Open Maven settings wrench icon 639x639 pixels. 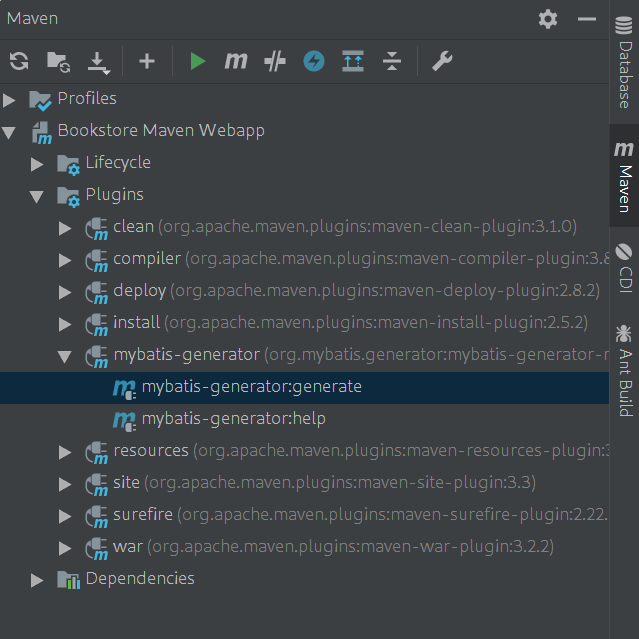(x=442, y=61)
